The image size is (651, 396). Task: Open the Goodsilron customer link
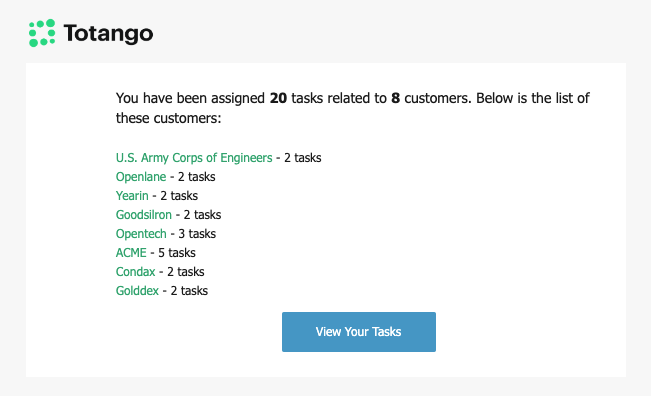pos(144,215)
